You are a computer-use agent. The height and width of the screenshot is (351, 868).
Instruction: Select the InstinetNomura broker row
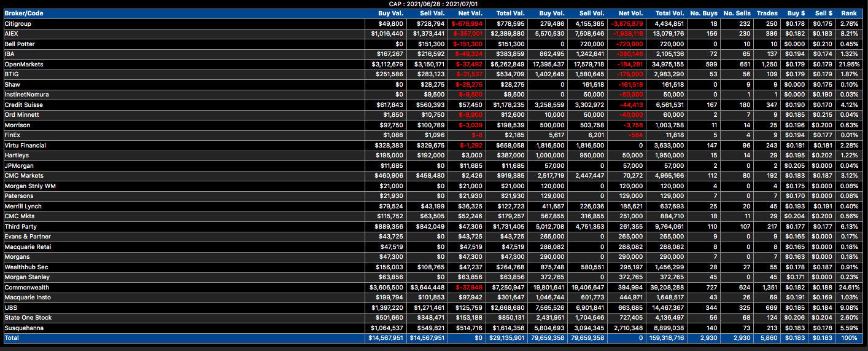point(434,95)
